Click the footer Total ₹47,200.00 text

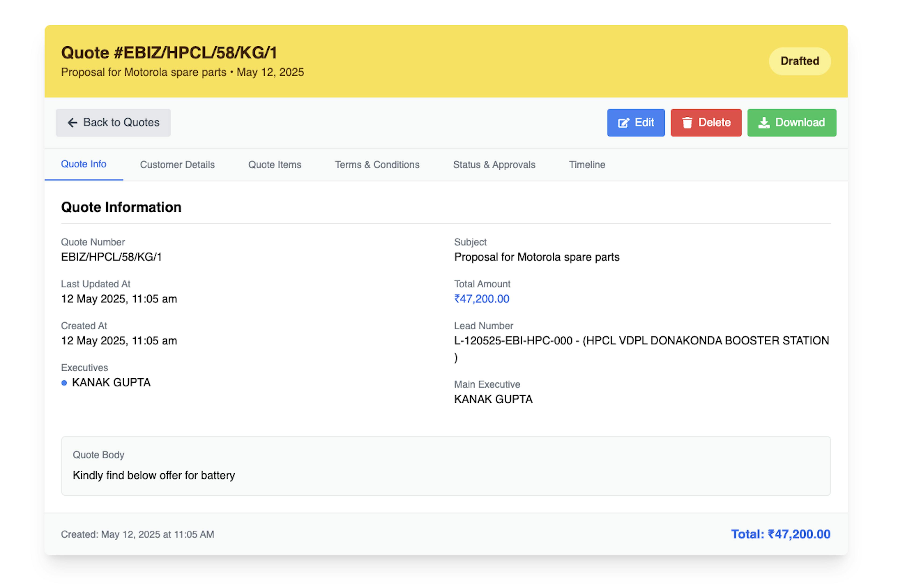tap(780, 534)
